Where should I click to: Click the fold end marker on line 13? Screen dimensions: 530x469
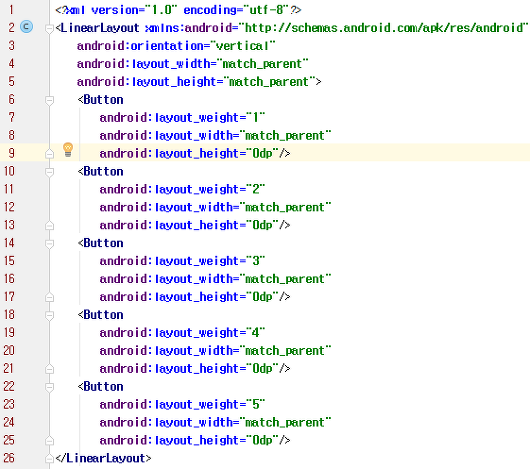[49, 226]
